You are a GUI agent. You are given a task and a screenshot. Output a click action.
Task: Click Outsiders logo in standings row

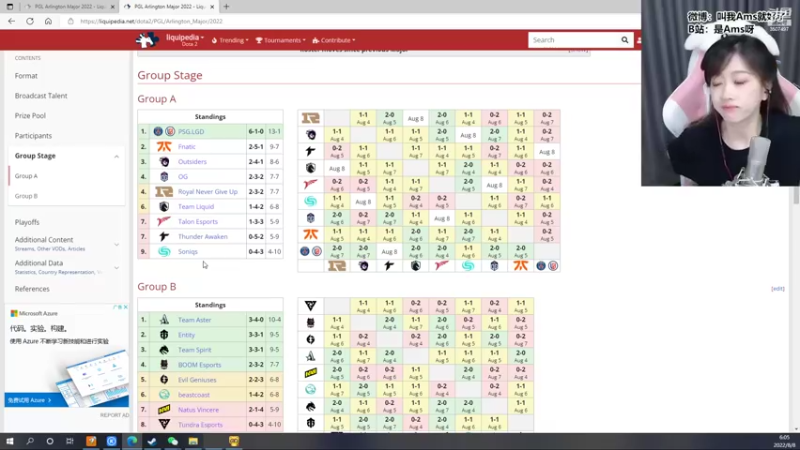coord(164,161)
